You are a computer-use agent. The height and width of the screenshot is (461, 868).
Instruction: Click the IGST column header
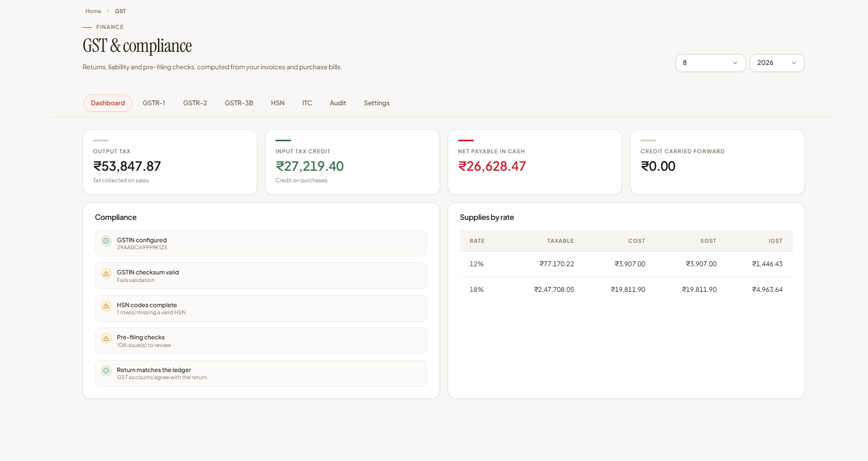775,241
